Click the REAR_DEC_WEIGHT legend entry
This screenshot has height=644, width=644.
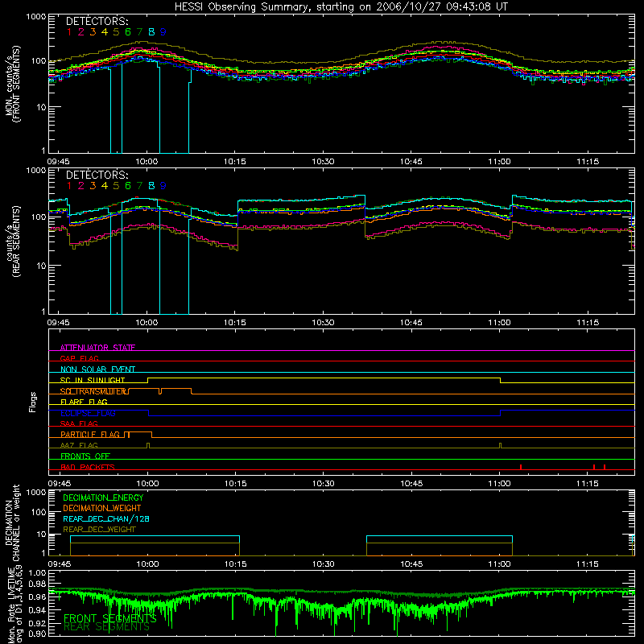(99, 530)
